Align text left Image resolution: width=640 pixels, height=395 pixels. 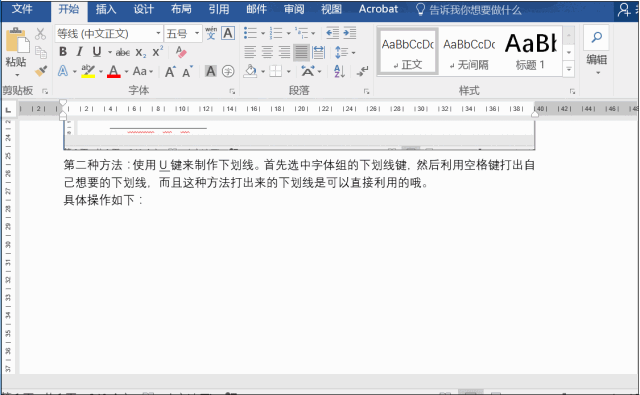click(x=250, y=52)
